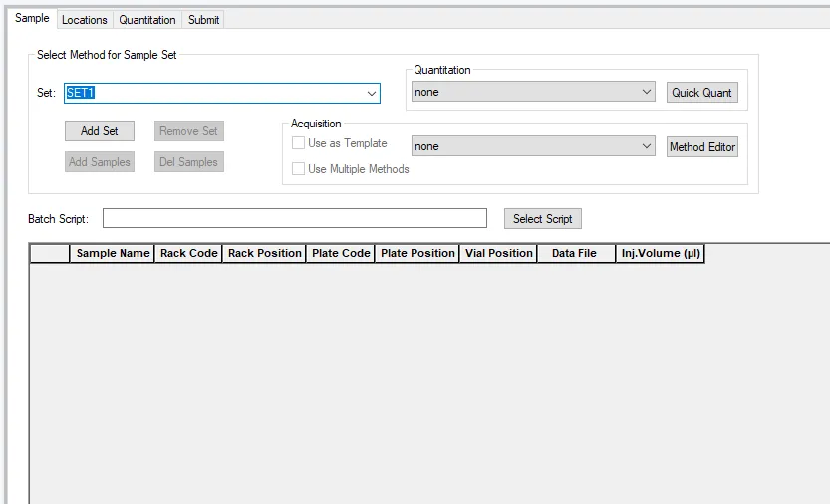Open the Acquisition method dropdown

pyautogui.click(x=533, y=146)
